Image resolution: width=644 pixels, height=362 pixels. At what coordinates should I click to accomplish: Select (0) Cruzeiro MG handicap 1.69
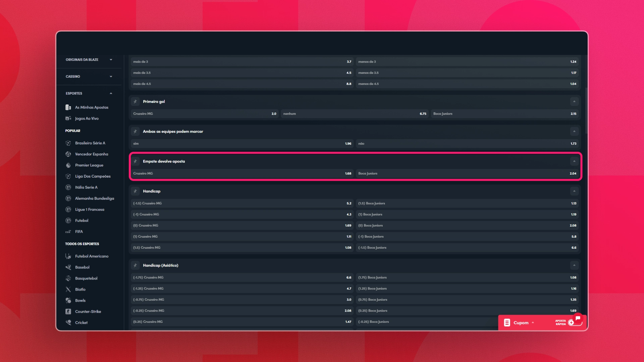[x=242, y=225]
